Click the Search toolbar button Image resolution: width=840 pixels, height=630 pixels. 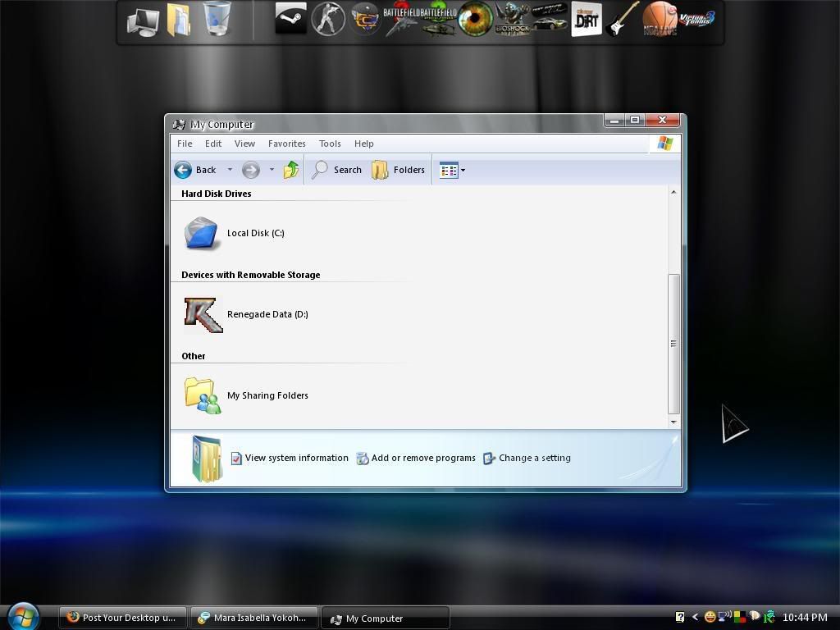(337, 170)
